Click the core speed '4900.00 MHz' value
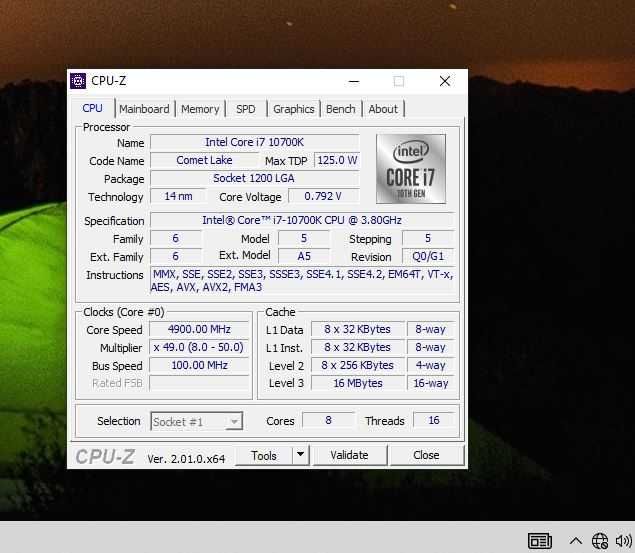 (199, 329)
